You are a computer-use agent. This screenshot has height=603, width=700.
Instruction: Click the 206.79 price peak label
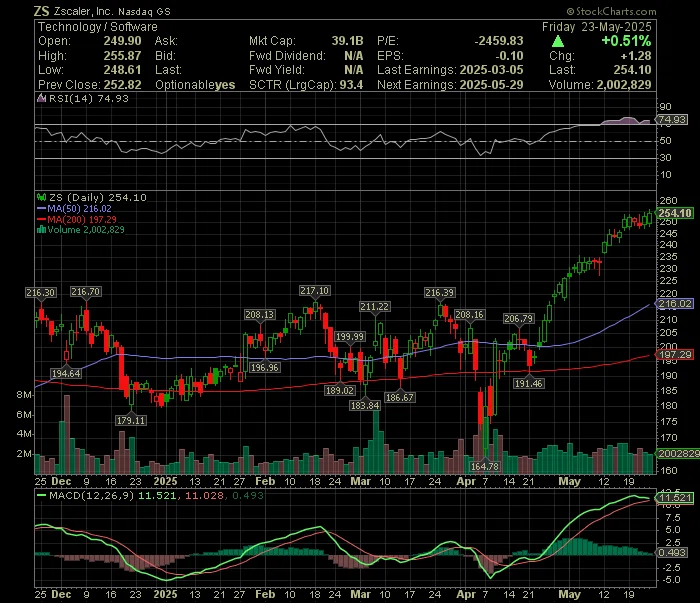518,319
